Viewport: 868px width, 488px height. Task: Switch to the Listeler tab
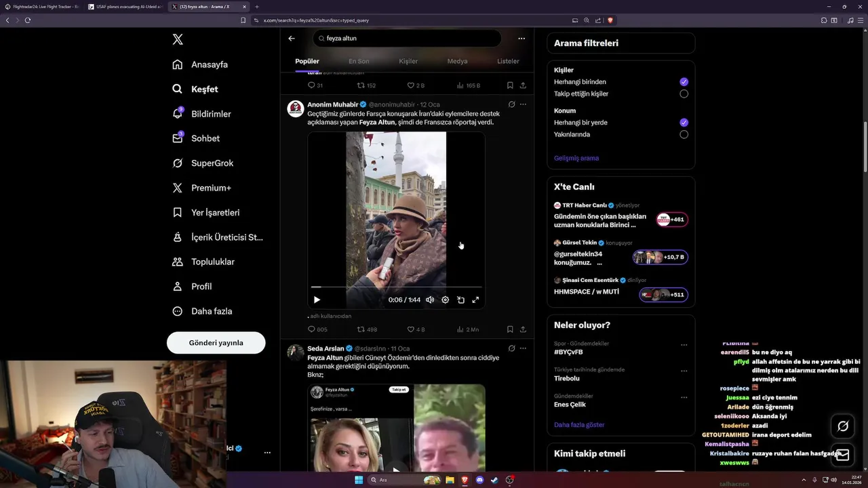tap(508, 61)
